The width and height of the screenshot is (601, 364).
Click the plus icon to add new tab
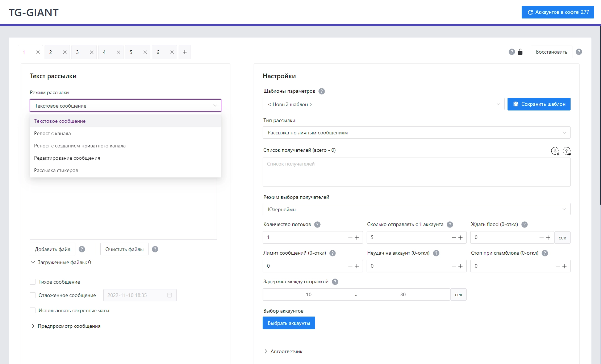pyautogui.click(x=185, y=52)
